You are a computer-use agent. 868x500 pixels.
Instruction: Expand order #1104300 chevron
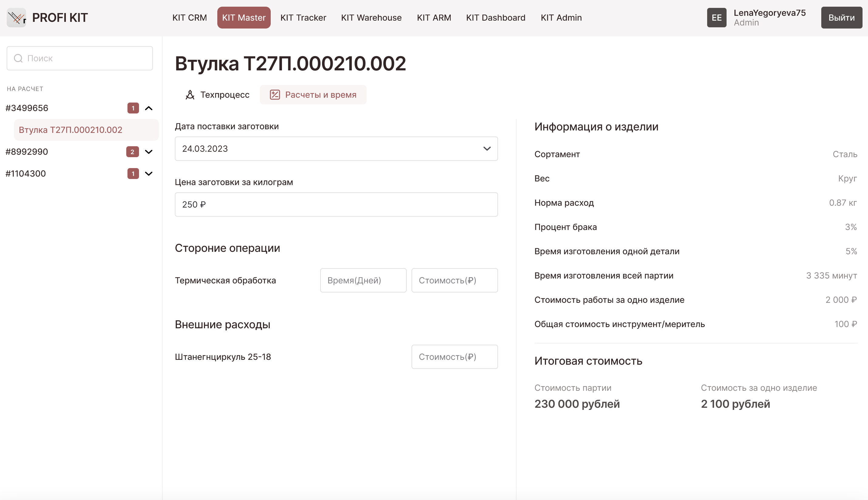pos(149,174)
